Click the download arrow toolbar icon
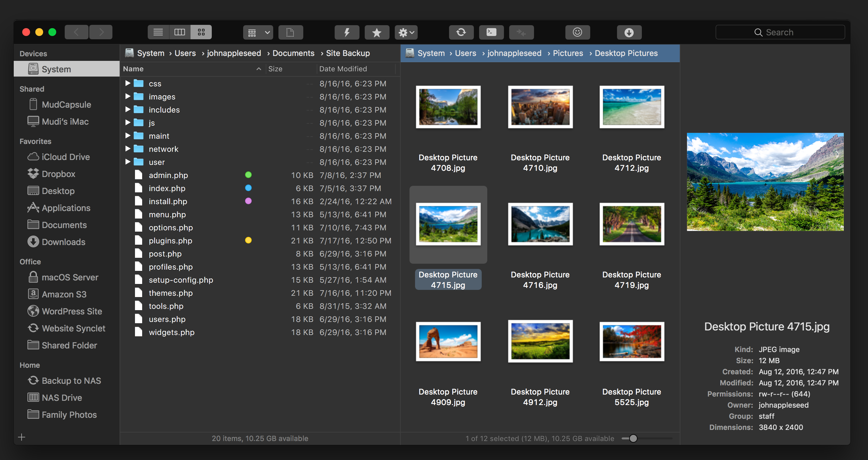This screenshot has height=460, width=868. point(629,32)
